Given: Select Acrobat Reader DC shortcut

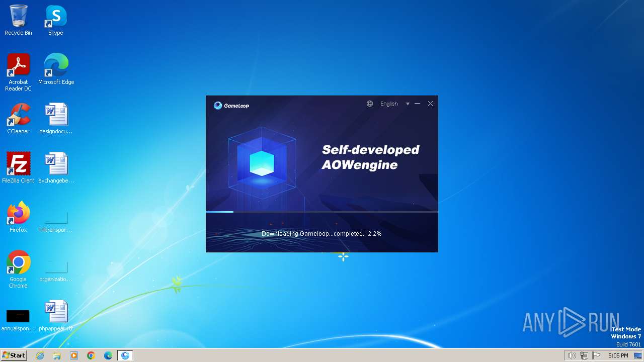Looking at the screenshot, I should tap(18, 72).
